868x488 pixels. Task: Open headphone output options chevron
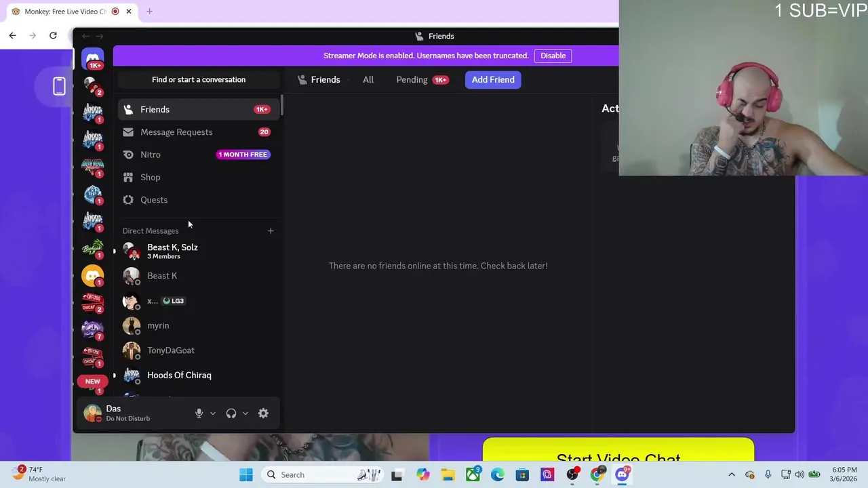[x=245, y=413]
